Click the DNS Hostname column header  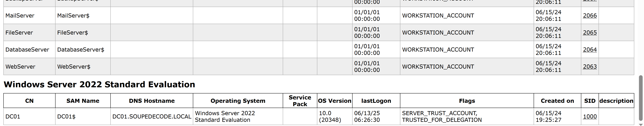click(152, 101)
